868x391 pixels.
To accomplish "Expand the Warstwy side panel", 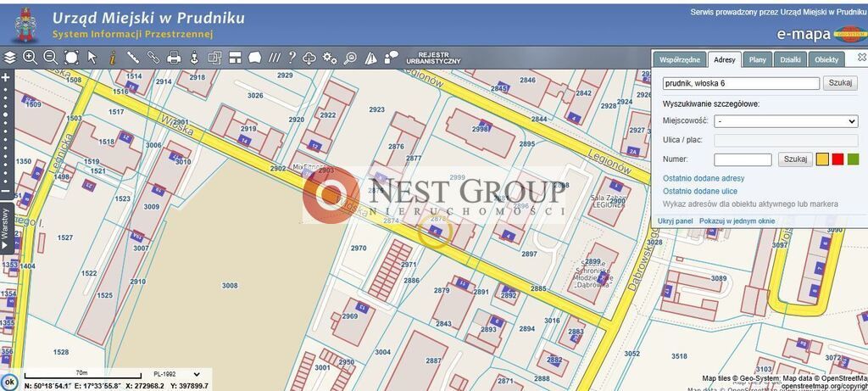I will pyautogui.click(x=6, y=227).
